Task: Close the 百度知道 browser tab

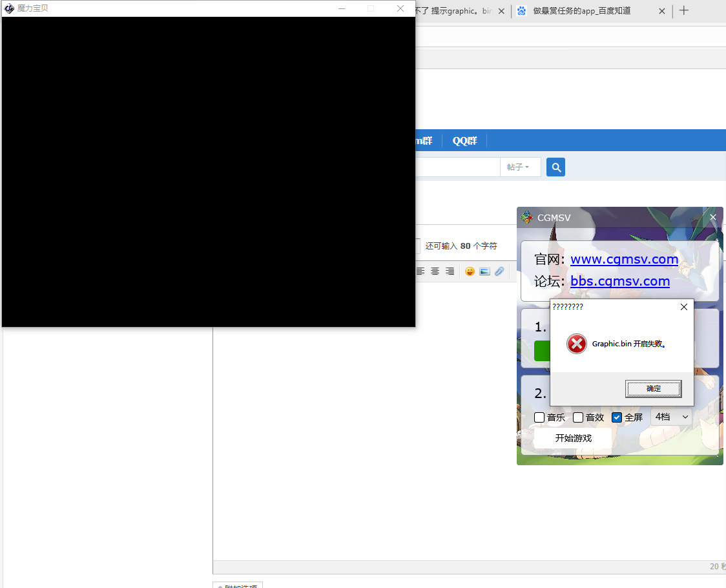Action: pos(661,11)
